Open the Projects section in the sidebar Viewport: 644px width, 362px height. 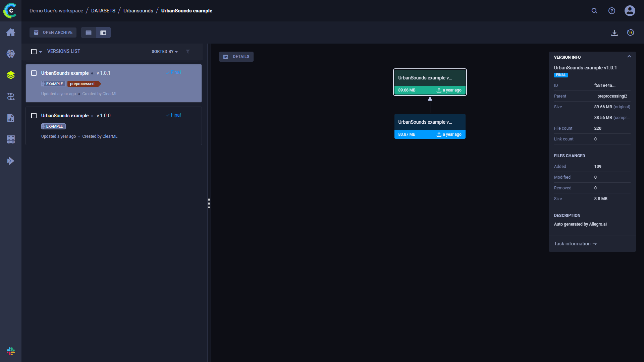(x=11, y=54)
